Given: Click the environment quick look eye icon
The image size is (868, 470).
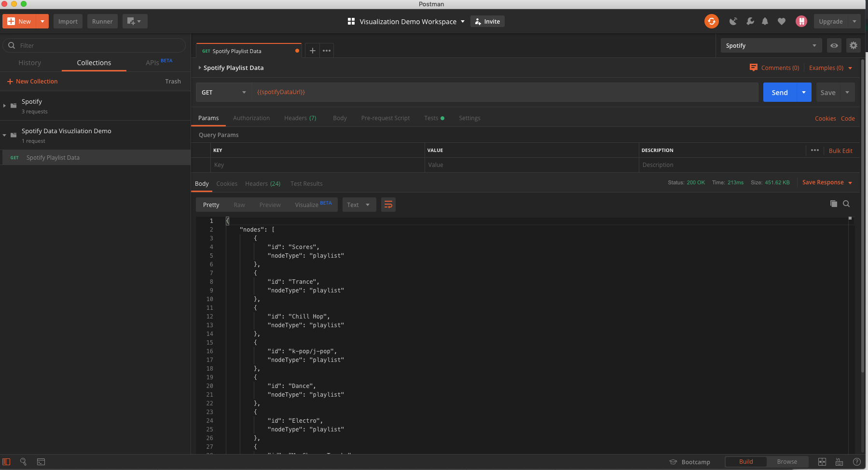Looking at the screenshot, I should pos(834,45).
